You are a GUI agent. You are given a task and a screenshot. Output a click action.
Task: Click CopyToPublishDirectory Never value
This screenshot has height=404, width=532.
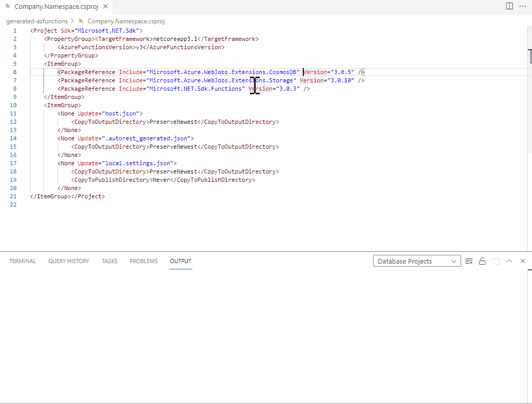point(161,180)
